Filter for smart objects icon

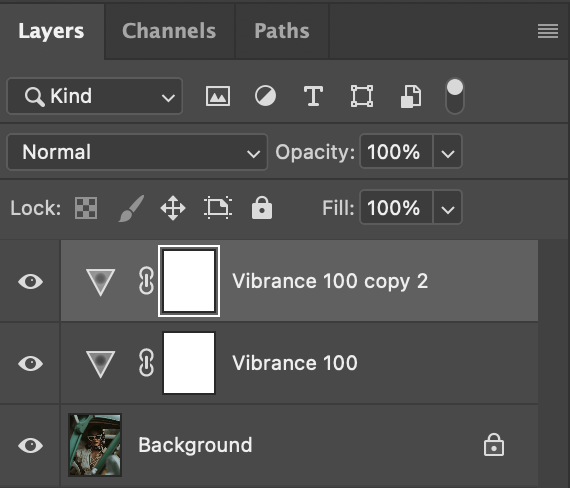click(411, 96)
